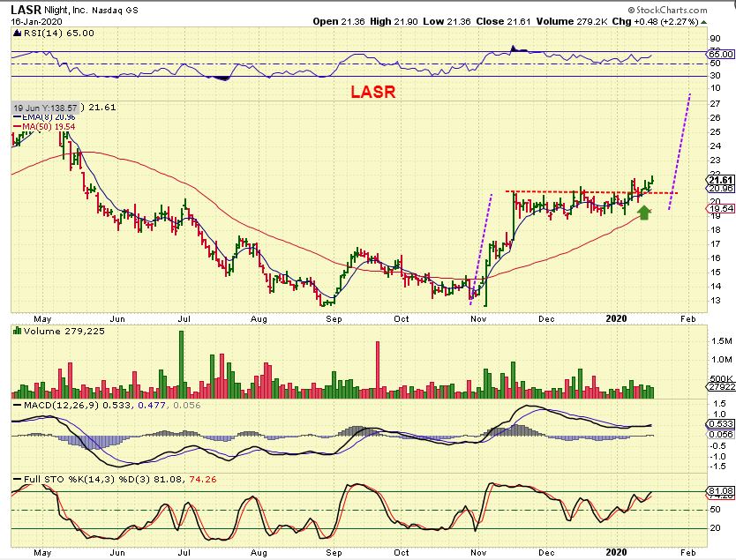
Task: Click the 1.5M volume axis label
Action: pyautogui.click(x=722, y=341)
